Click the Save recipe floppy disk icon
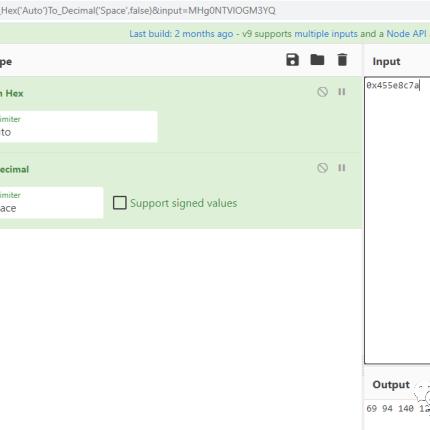 tap(292, 60)
